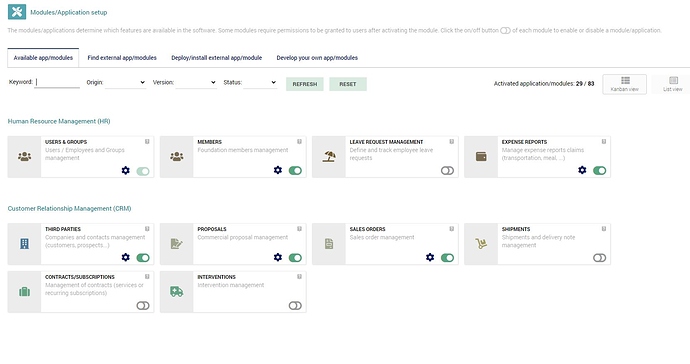Expand the Status filter dropdown
This screenshot has height=364, width=690.
click(x=260, y=82)
